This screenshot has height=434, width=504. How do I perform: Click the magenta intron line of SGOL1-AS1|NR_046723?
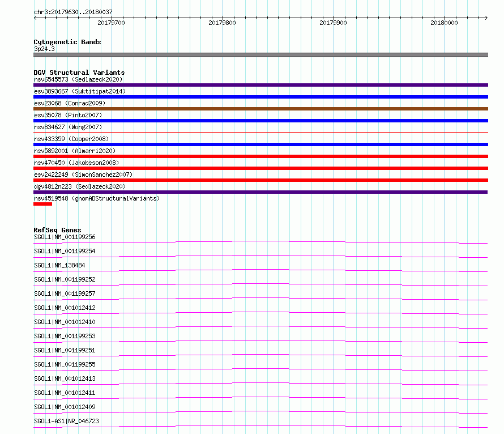tap(260, 426)
